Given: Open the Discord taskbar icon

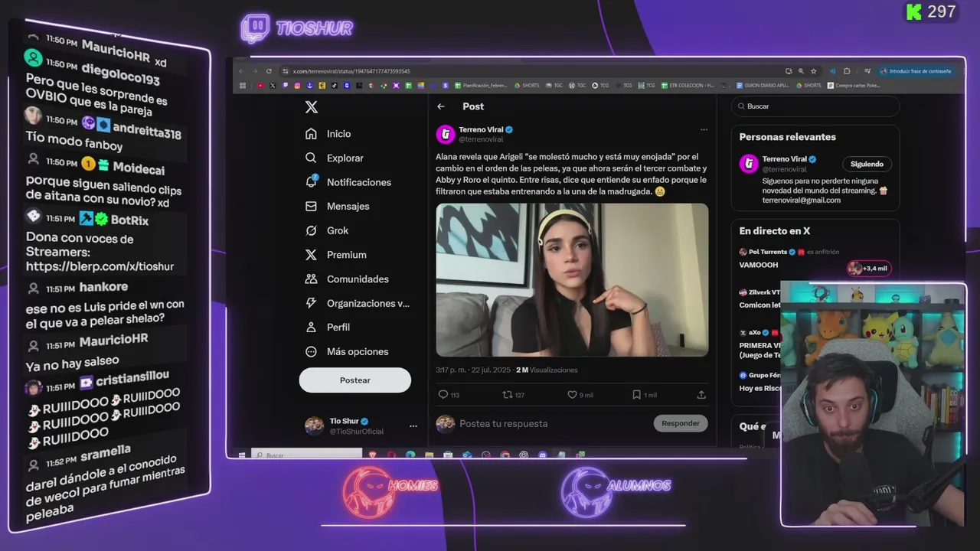Looking at the screenshot, I should [x=542, y=455].
